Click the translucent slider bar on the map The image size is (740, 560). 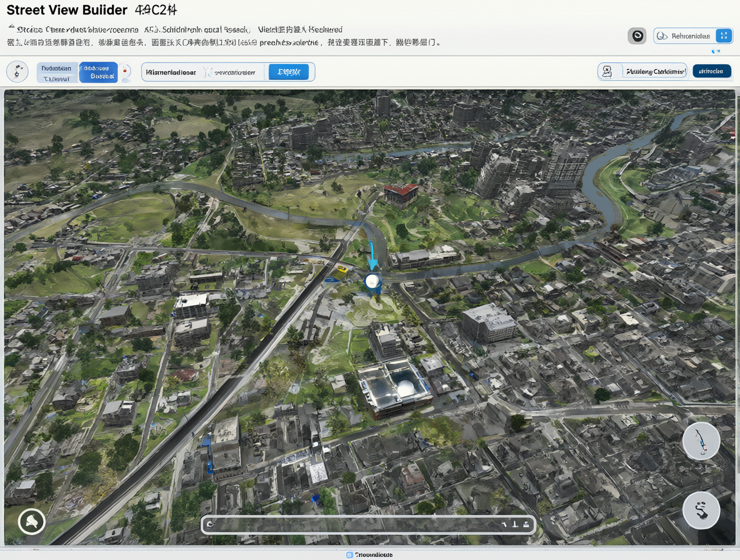coord(368,524)
